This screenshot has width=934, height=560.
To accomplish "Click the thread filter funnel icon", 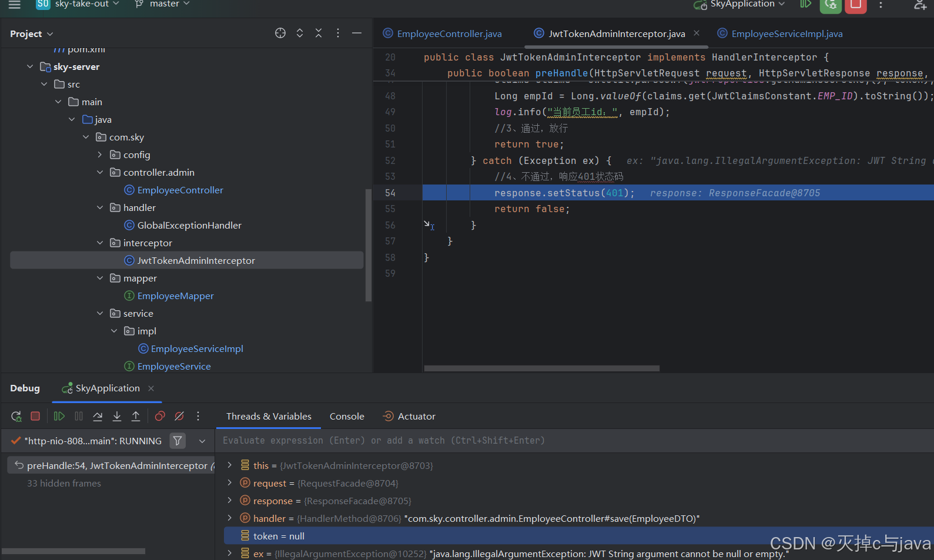I will click(178, 440).
